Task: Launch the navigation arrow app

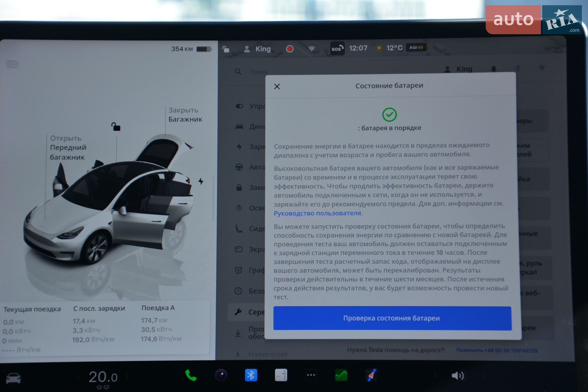Action: tap(371, 375)
